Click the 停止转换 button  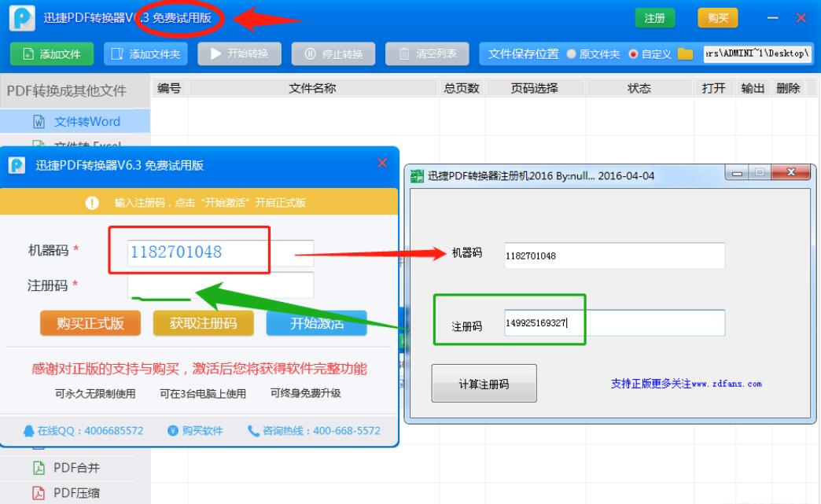click(333, 54)
